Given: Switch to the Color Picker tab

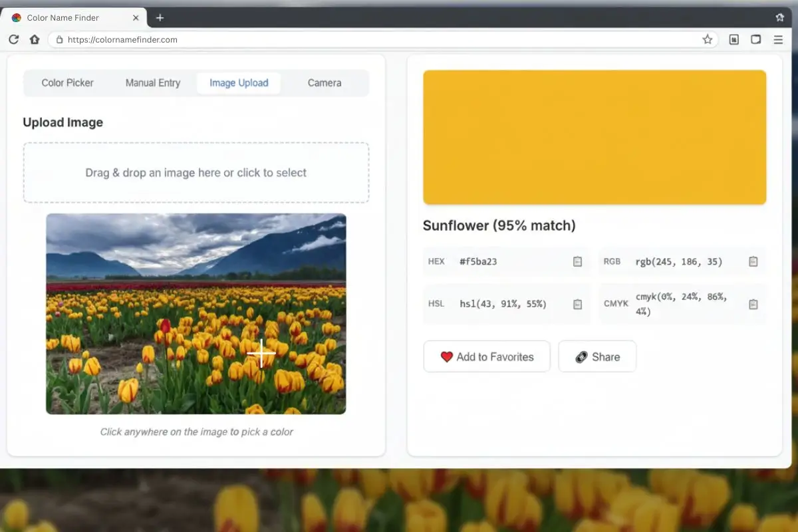Looking at the screenshot, I should coord(67,83).
